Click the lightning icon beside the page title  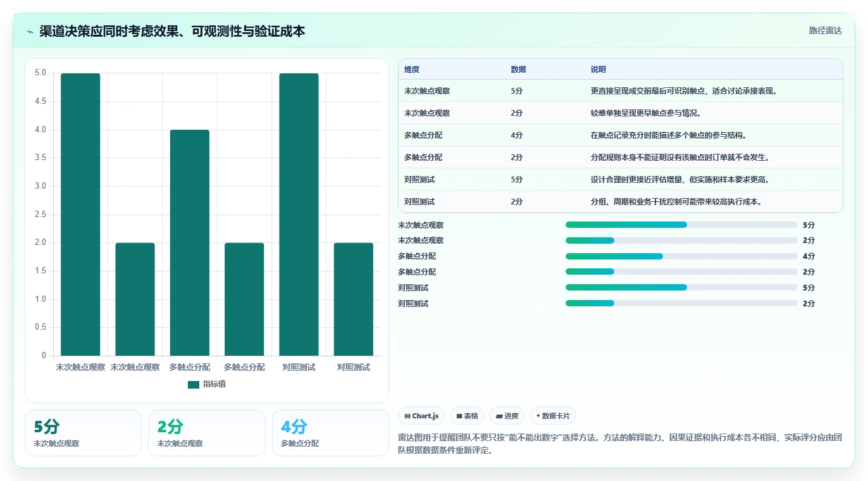pos(30,32)
